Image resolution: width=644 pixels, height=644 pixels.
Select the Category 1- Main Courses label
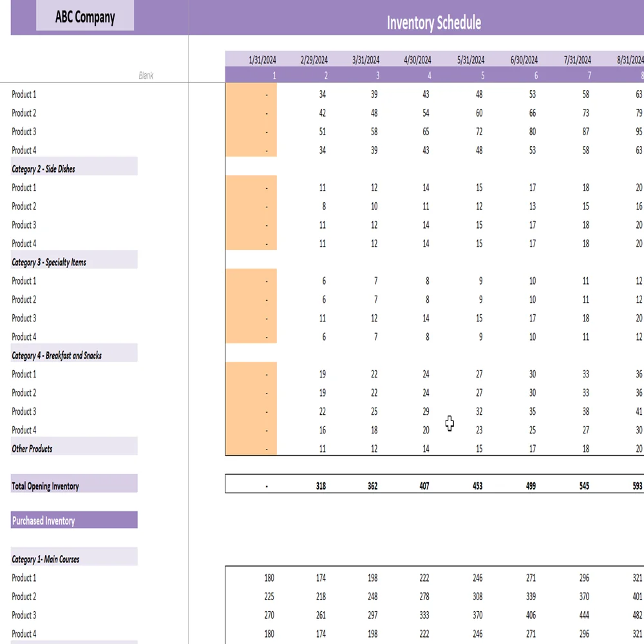click(46, 559)
